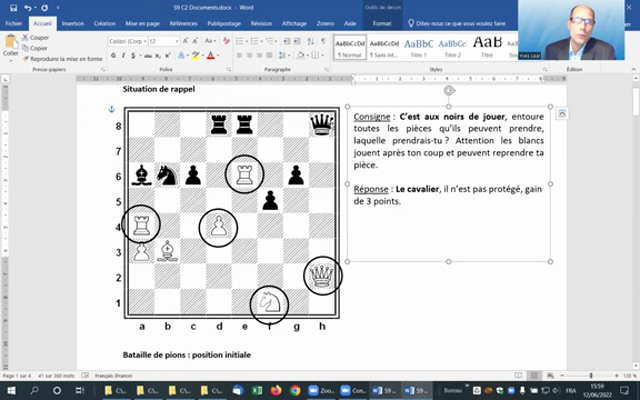Apply the Titre 1 style
This screenshot has height=400, width=640.
[418, 48]
